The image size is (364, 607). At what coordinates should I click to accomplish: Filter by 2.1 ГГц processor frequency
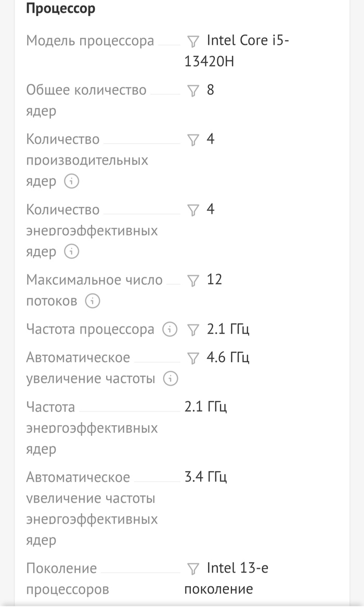(193, 330)
